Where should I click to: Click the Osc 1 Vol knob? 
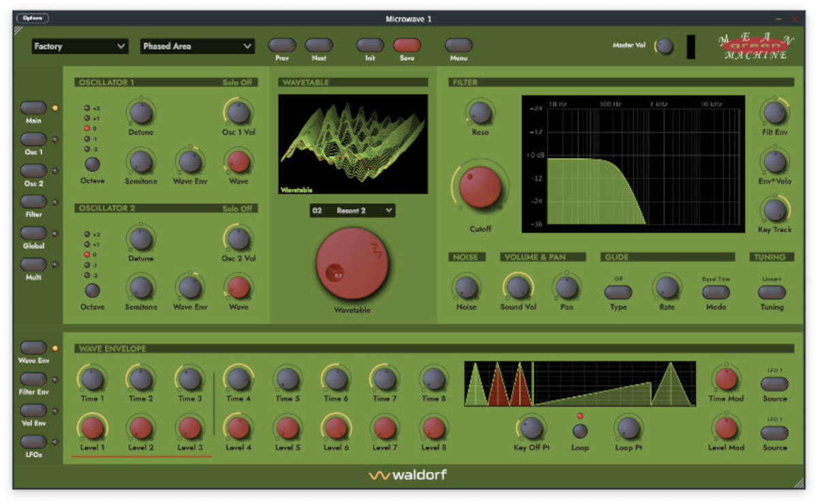pyautogui.click(x=238, y=112)
